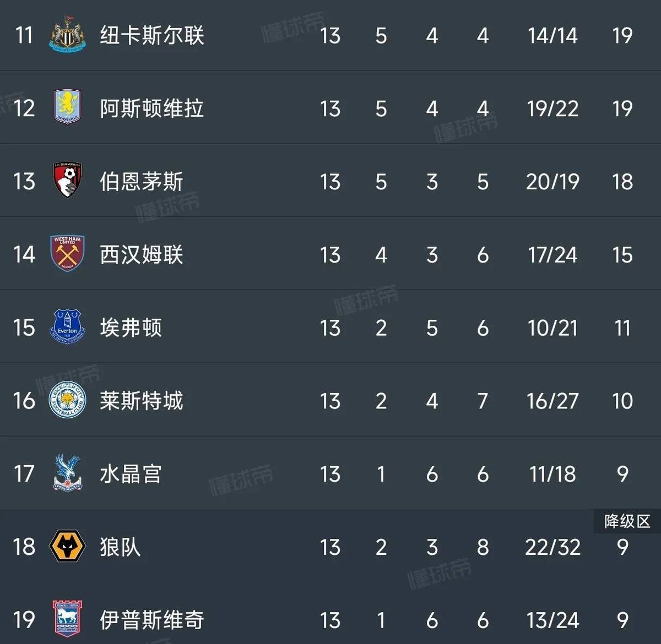Tap the 西汉姆联 team name
This screenshot has height=644, width=661.
click(142, 254)
